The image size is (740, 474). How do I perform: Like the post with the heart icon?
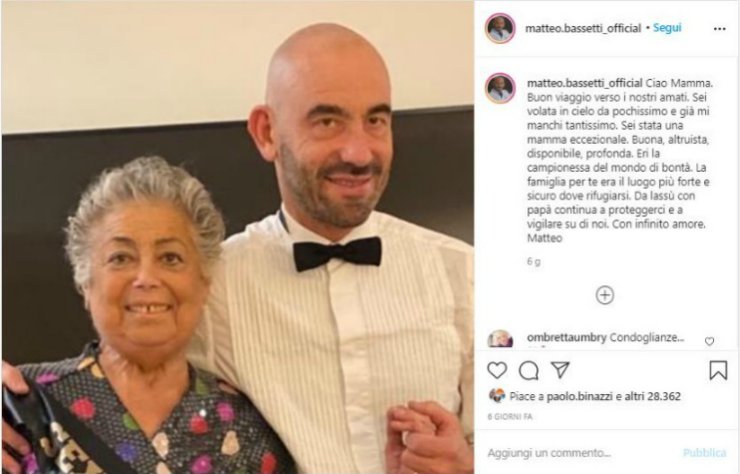tap(497, 371)
